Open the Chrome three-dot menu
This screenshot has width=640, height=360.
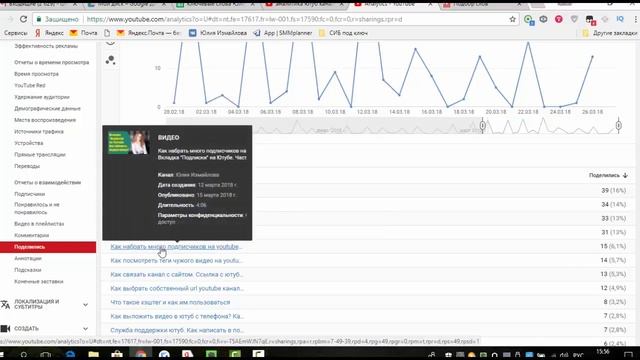[636, 19]
